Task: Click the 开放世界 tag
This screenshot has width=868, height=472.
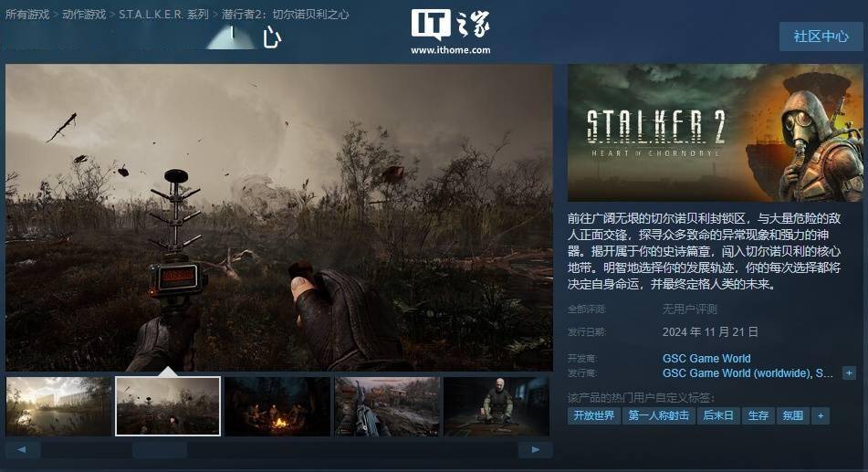Action: [x=593, y=415]
